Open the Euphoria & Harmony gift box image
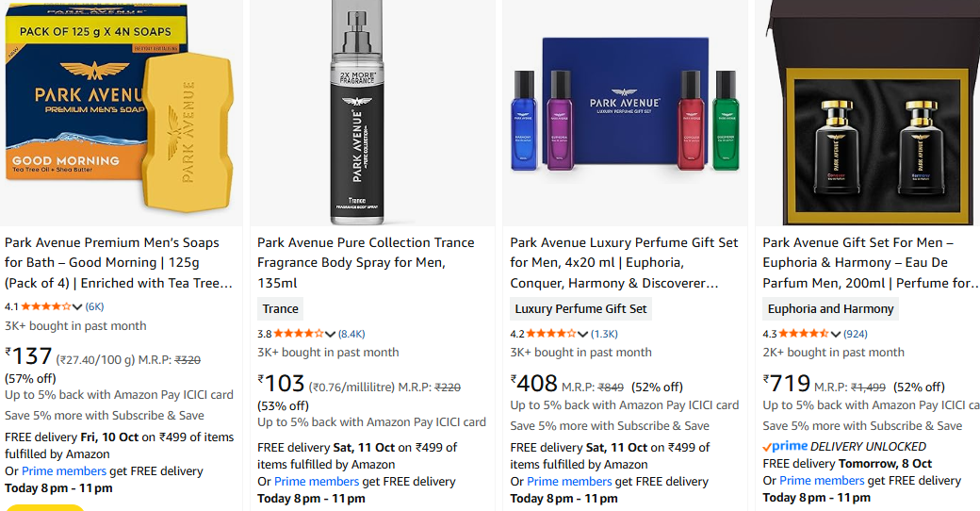980x511 pixels. pyautogui.click(x=872, y=113)
